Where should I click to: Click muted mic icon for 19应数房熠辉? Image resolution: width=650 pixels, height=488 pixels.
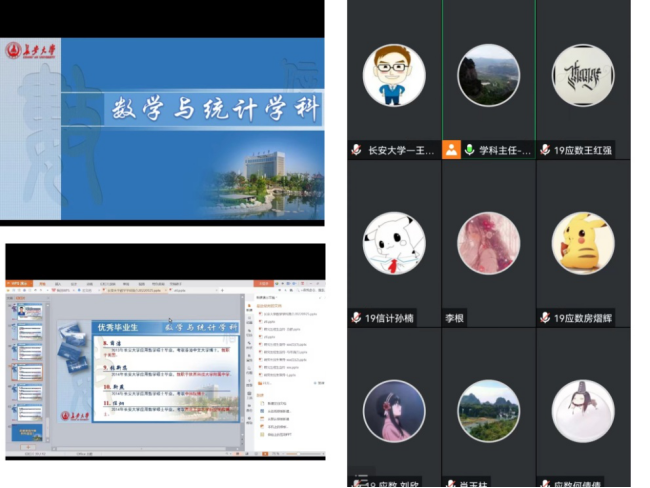click(545, 318)
